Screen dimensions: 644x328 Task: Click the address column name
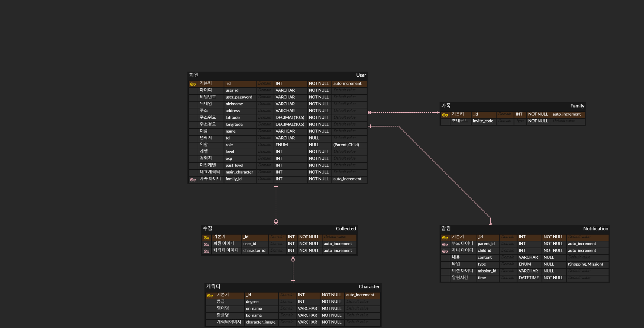(x=232, y=111)
